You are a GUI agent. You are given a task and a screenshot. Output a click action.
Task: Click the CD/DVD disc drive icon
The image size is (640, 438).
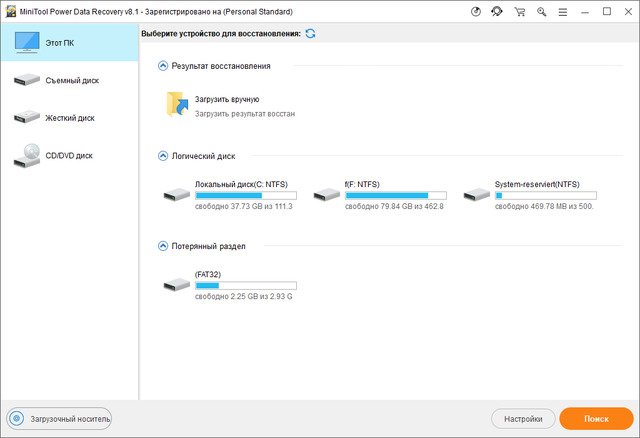point(27,156)
